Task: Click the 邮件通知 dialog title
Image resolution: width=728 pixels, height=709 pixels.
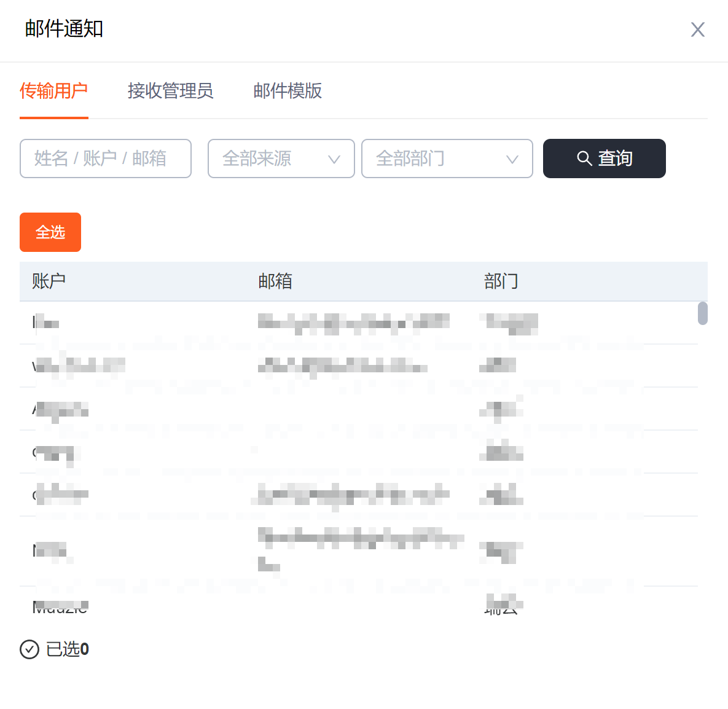Action: (x=64, y=29)
